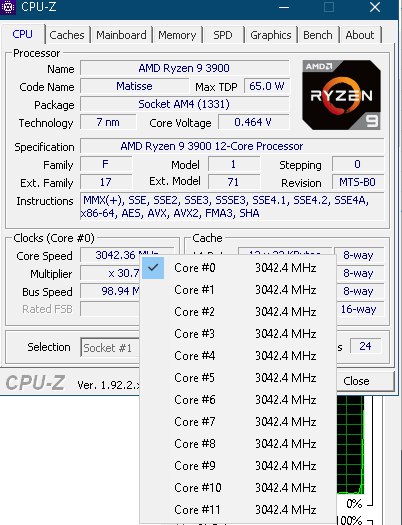Click the Ver. 1.92.2 version text

(109, 385)
